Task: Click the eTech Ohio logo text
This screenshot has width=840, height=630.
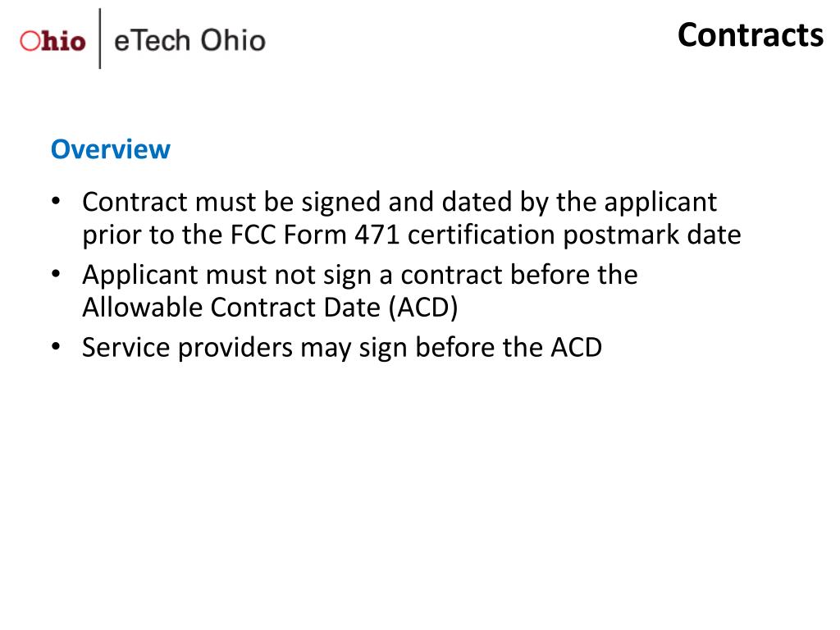Action: click(x=189, y=41)
